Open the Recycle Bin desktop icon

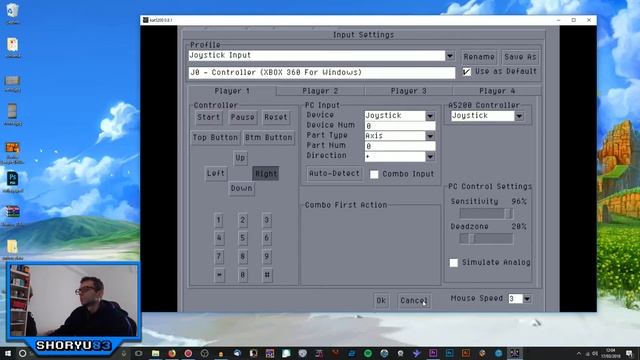coord(13,12)
